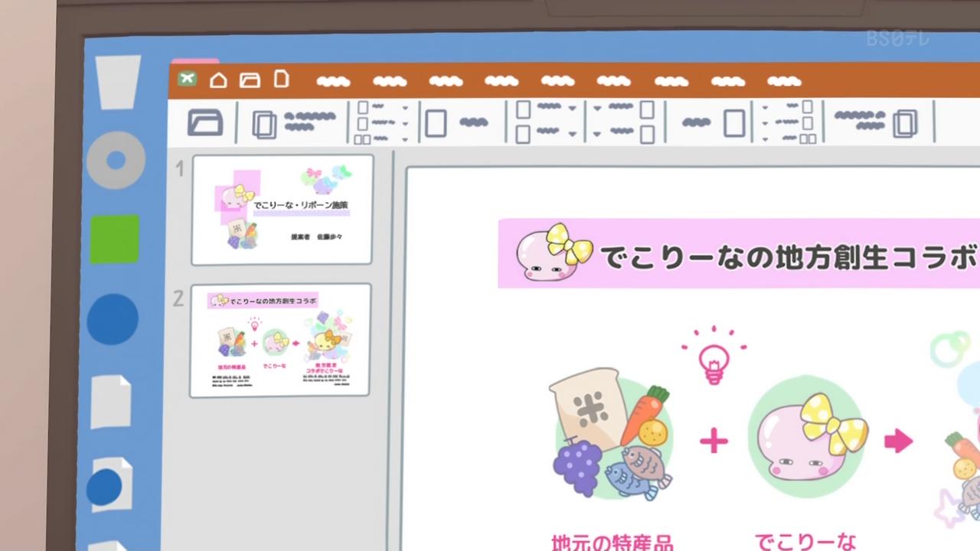Click the green X app icon in the title bar
The height and width of the screenshot is (551, 980).
[187, 79]
